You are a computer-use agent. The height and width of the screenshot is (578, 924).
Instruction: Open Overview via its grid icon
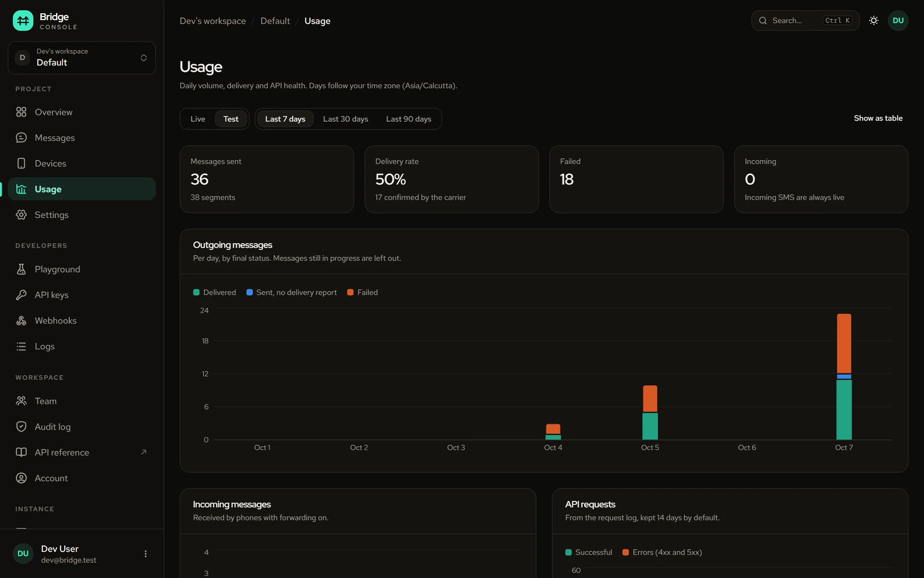[21, 112]
